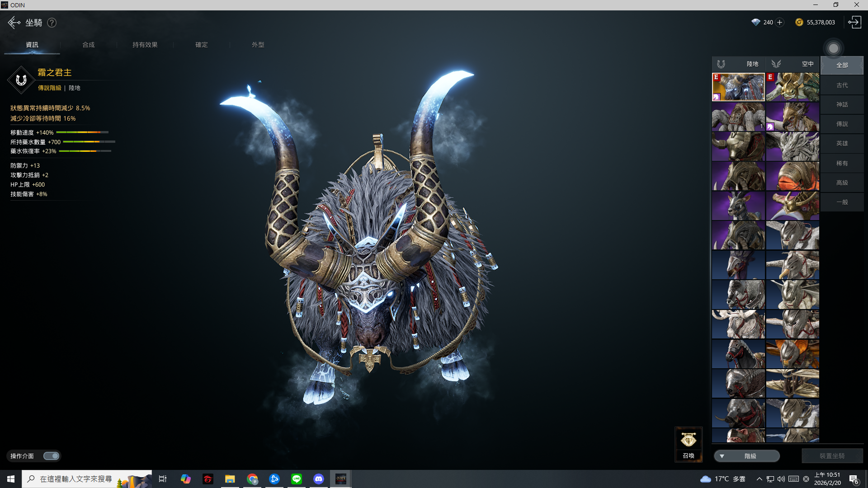Viewport: 868px width, 488px height.
Task: Open the question mark help icon
Action: pos(52,23)
